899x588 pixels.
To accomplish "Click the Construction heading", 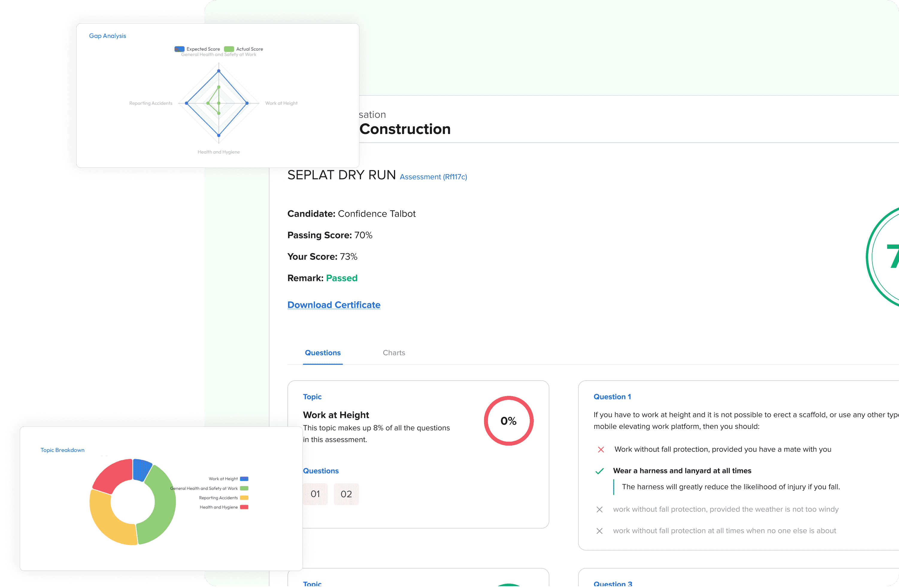I will tap(405, 129).
